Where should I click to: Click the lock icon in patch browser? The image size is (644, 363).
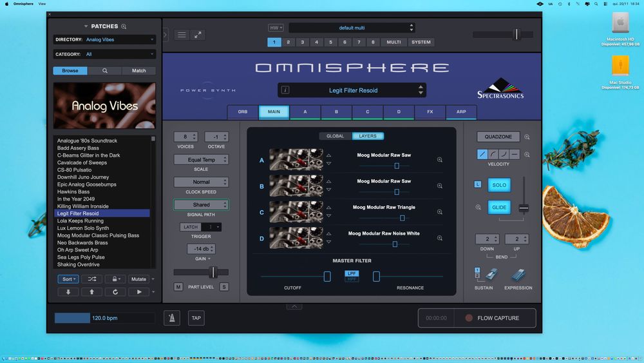[x=115, y=279]
